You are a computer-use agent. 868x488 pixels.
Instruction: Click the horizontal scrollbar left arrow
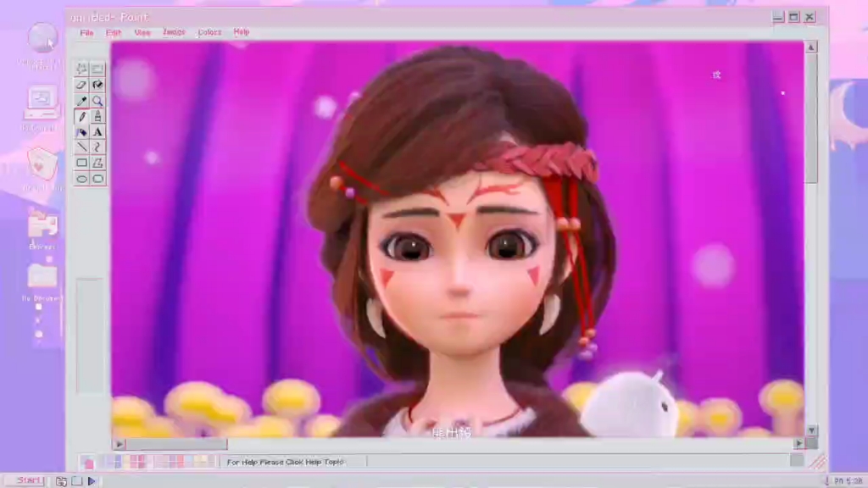[119, 444]
